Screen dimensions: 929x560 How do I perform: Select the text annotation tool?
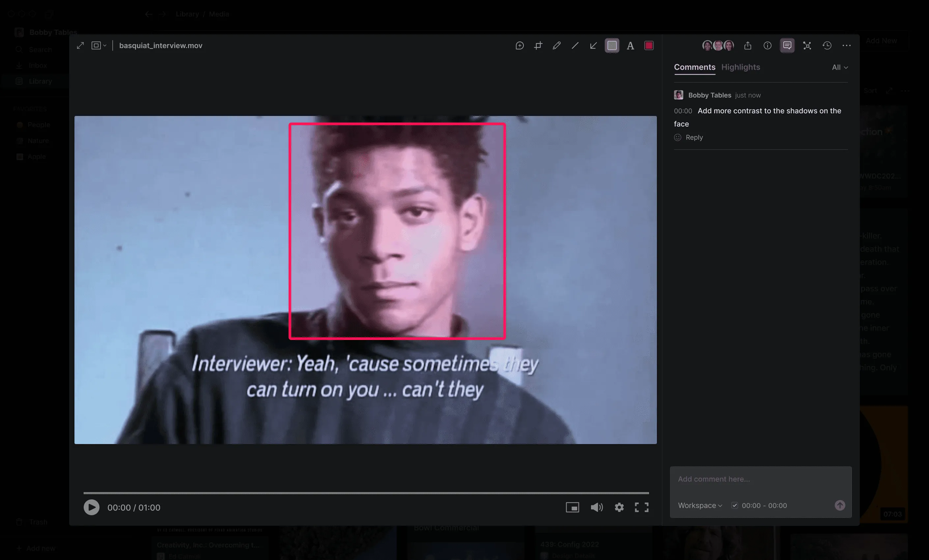631,46
